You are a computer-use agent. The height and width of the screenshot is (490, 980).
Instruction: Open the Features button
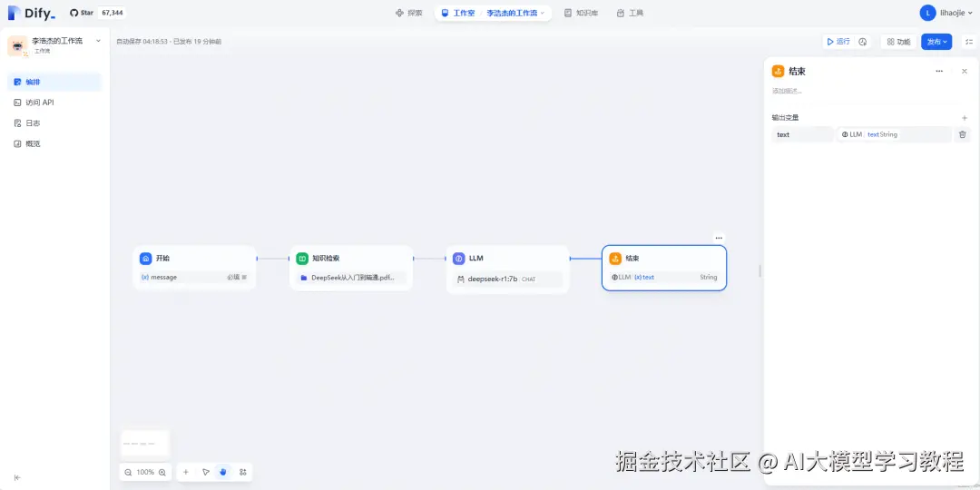898,42
